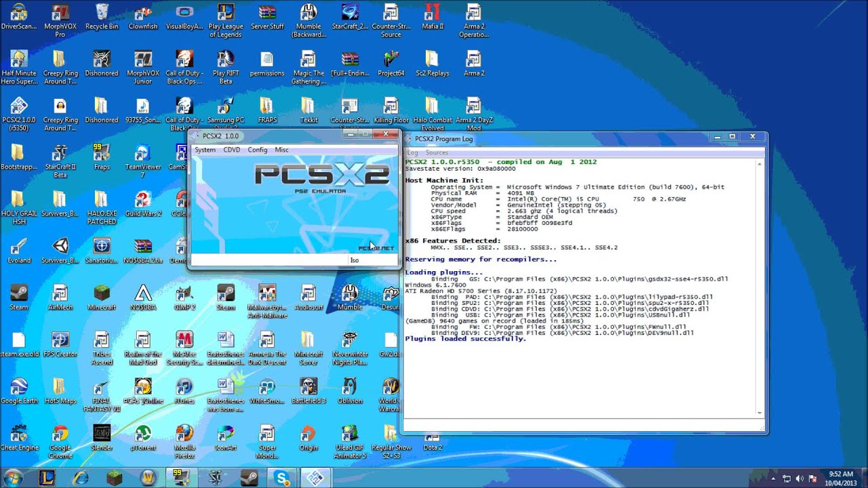Screen dimensions: 868x488
Task: Select the FRAPS folder desktop icon
Action: pyautogui.click(x=267, y=110)
